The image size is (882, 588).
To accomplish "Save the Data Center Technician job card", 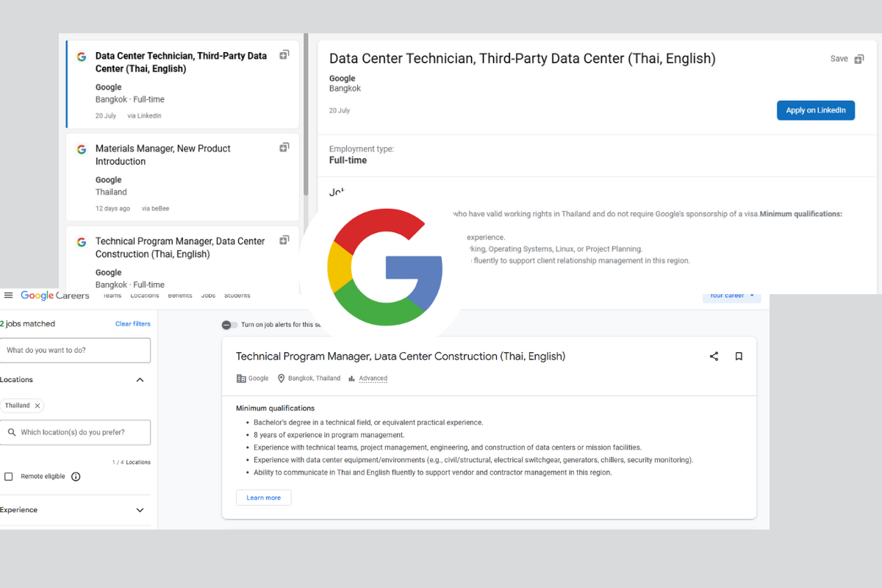I will tap(284, 54).
